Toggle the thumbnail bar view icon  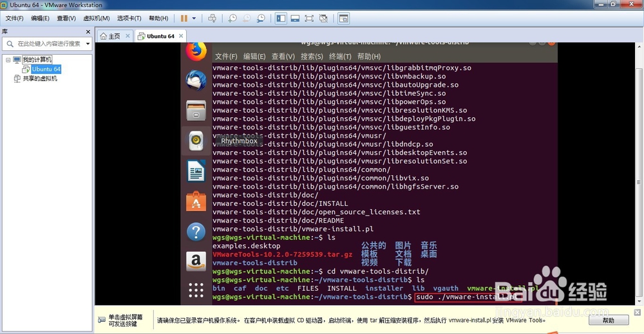295,19
